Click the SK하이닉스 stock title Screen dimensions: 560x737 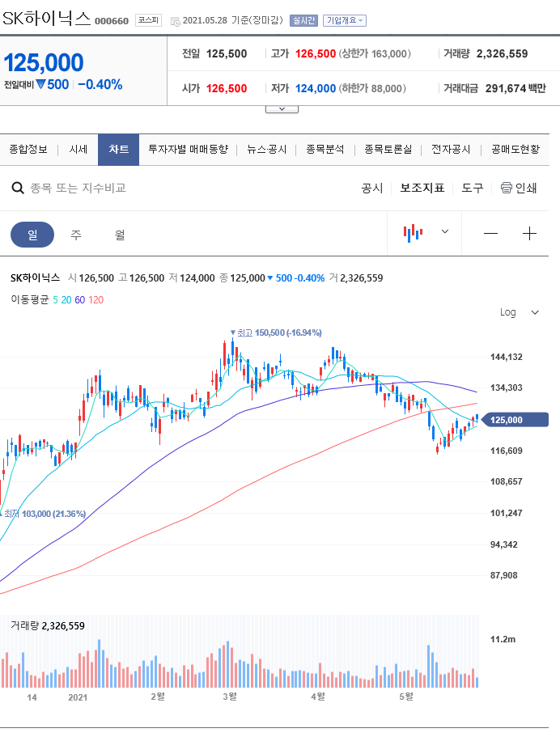(x=46, y=19)
